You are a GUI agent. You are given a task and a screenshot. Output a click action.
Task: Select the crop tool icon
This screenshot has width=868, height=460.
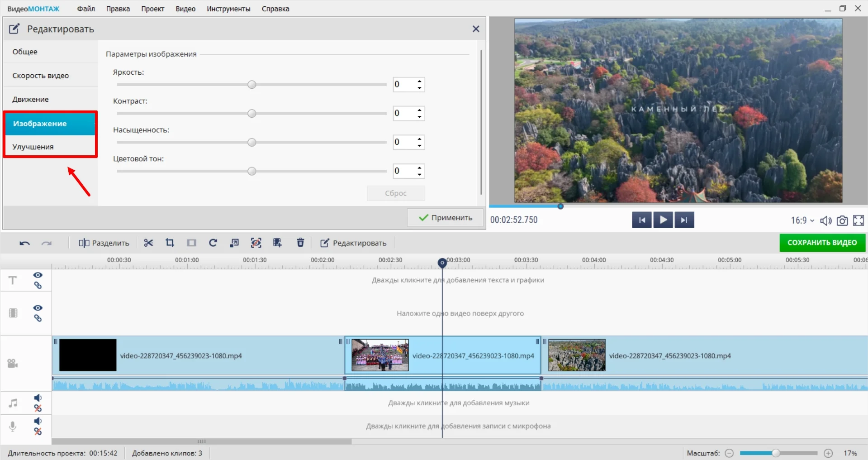point(170,243)
